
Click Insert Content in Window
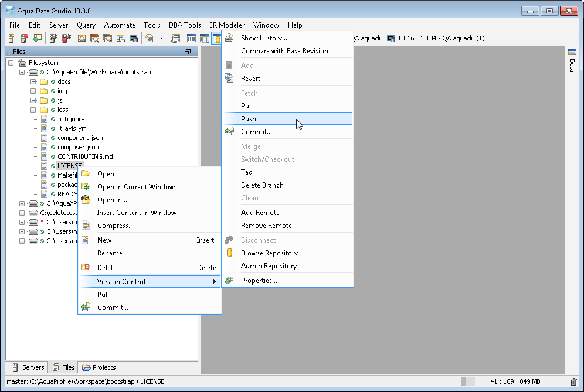tap(150, 213)
